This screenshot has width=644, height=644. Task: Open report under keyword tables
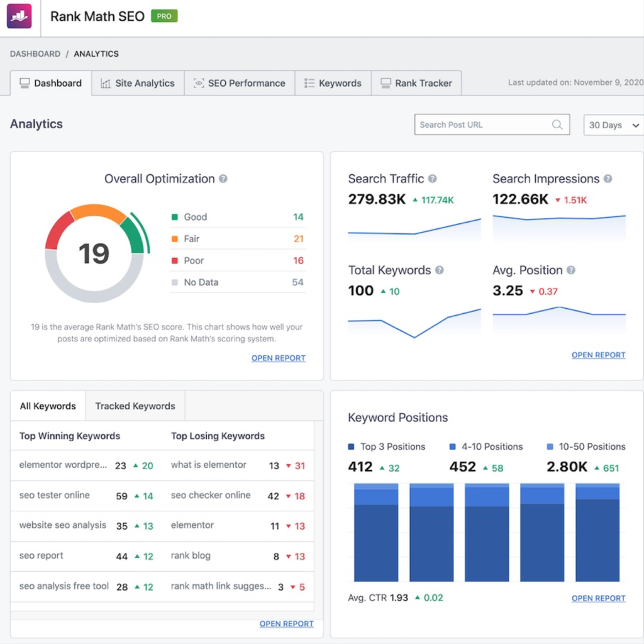287,623
